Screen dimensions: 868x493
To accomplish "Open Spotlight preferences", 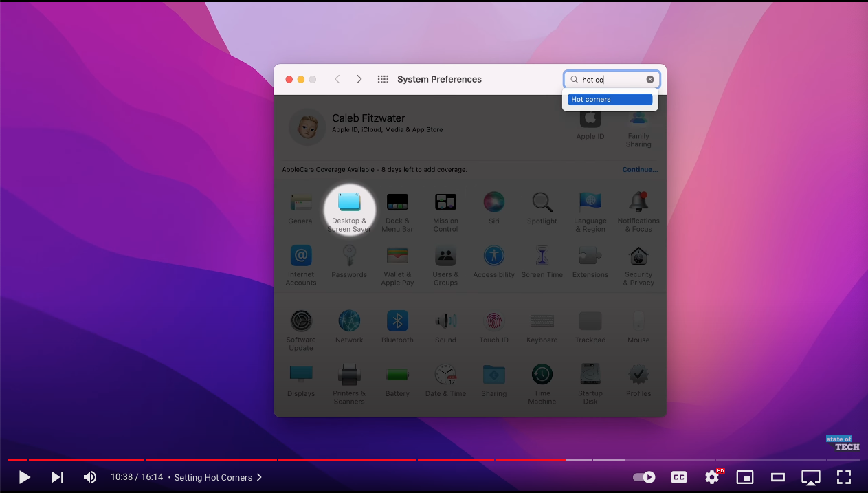I will pos(542,202).
